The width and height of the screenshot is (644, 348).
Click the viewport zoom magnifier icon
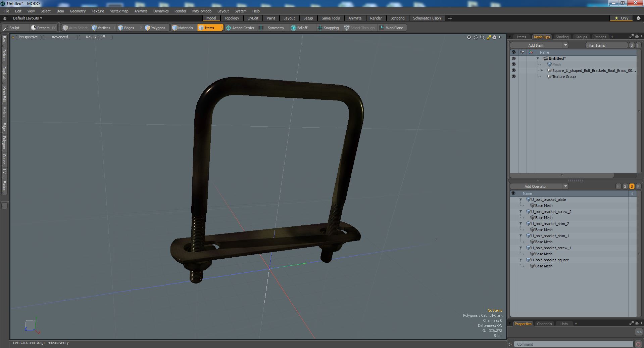coord(482,37)
